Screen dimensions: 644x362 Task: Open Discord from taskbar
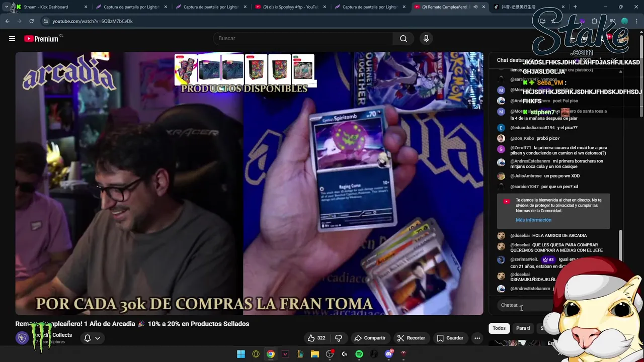389,354
